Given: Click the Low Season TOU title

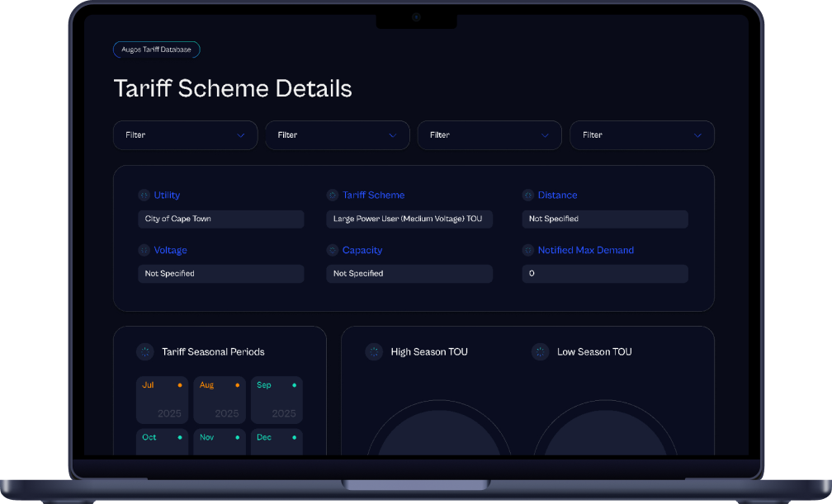Looking at the screenshot, I should pos(594,351).
